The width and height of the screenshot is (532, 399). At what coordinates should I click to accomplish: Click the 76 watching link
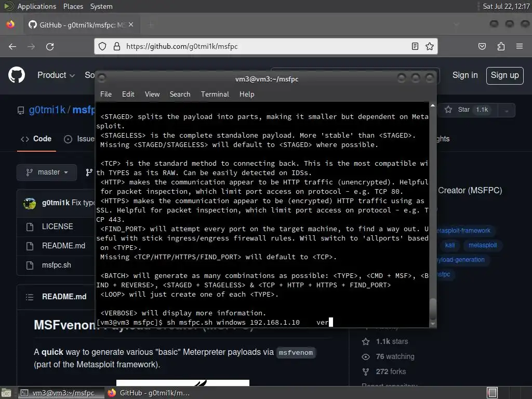coord(395,356)
